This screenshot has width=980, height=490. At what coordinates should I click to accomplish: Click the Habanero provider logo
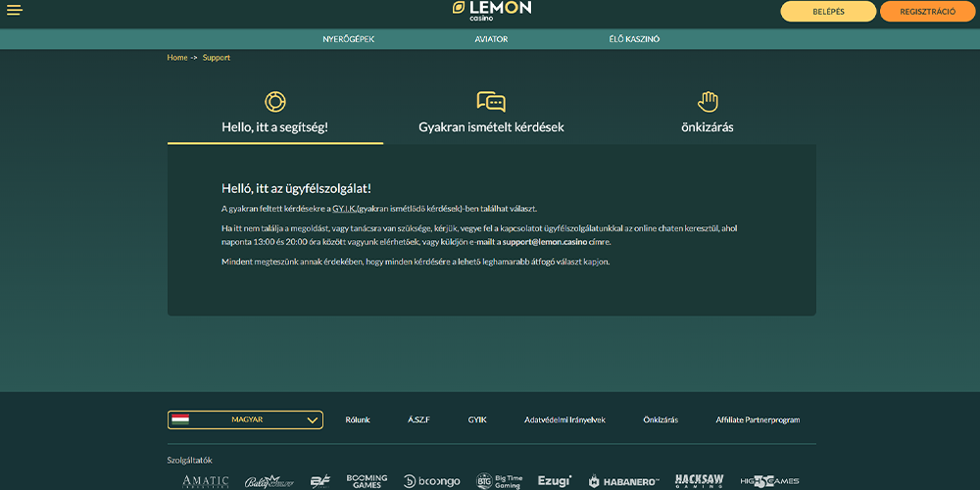pyautogui.click(x=623, y=481)
